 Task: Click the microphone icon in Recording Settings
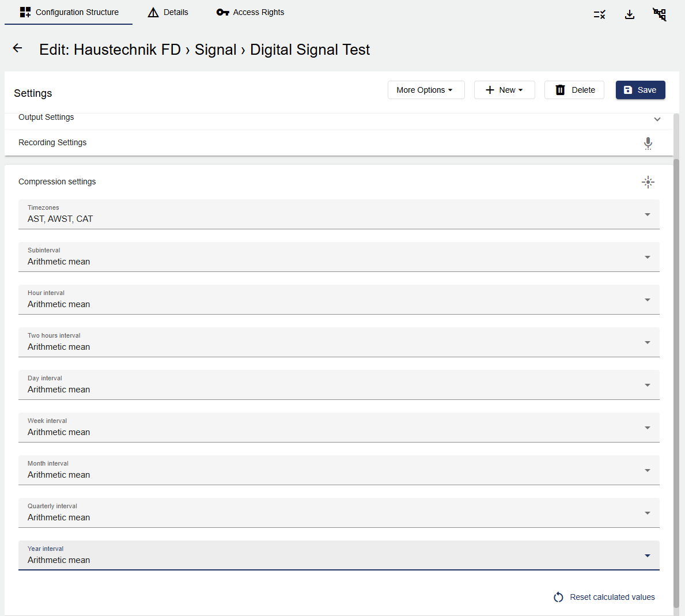click(x=648, y=143)
